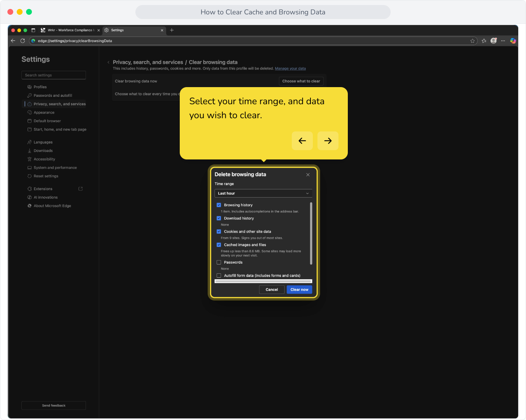The width and height of the screenshot is (526, 420).
Task: Open Copilot icon in the toolbar
Action: coord(513,40)
